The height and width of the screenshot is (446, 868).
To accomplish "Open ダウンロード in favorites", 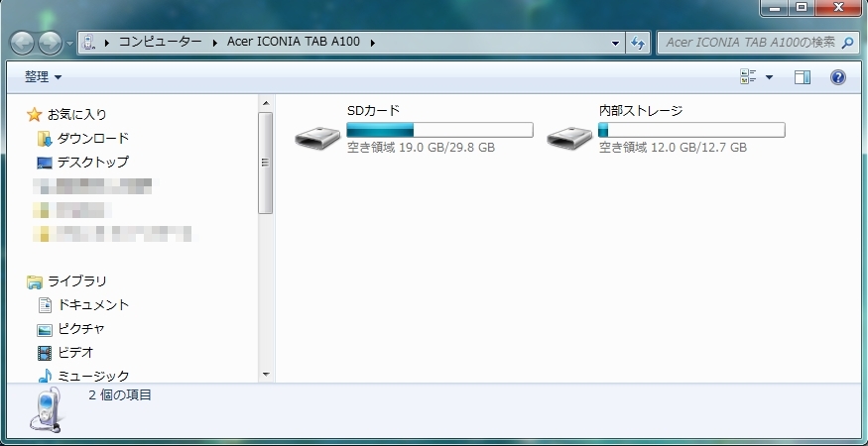I will coord(93,138).
